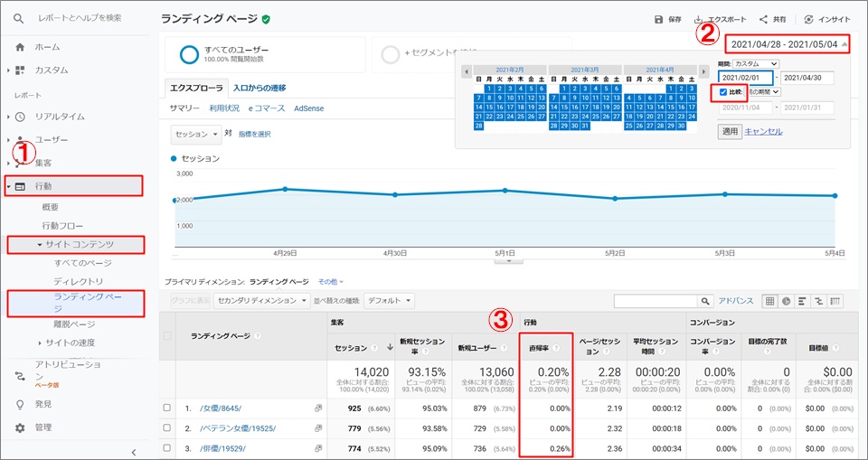This screenshot has height=460, width=868.
Task: Click the 発見 lightbulb icon
Action: 20,405
